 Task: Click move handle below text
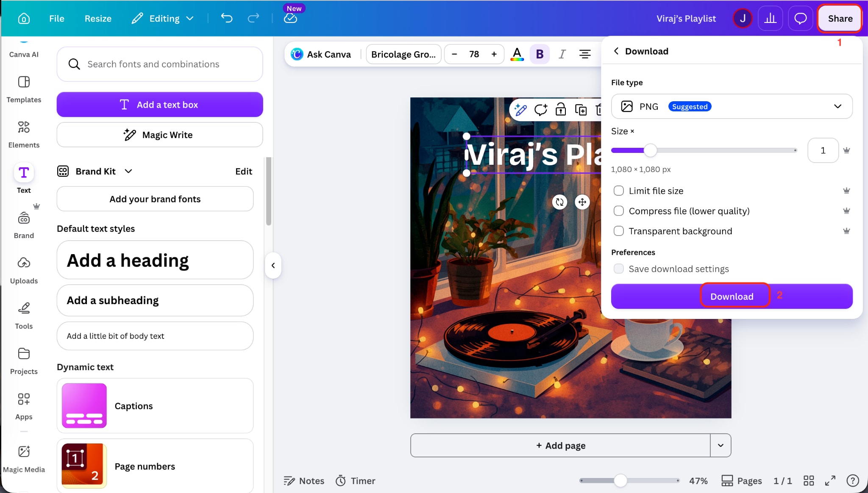coord(582,202)
